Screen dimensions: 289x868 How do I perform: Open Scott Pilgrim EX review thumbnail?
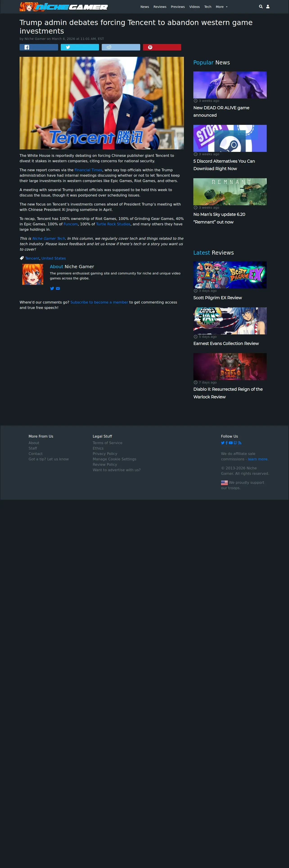(230, 275)
